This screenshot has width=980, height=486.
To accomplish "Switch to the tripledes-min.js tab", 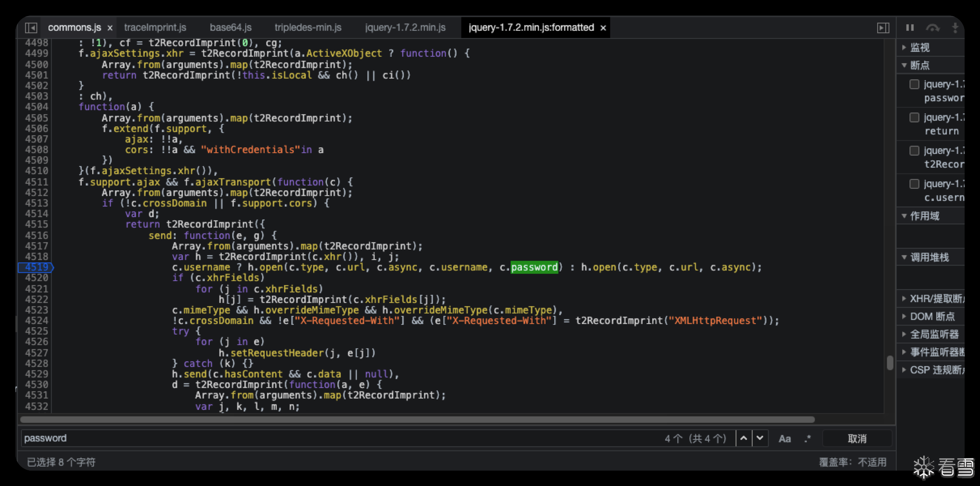I will point(308,28).
